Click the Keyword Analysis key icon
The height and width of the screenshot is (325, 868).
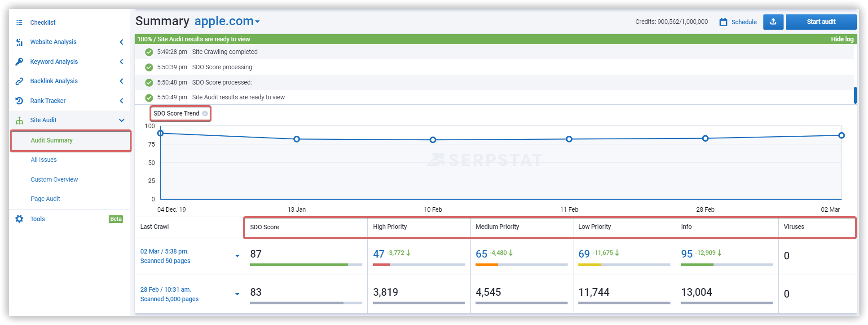point(19,62)
